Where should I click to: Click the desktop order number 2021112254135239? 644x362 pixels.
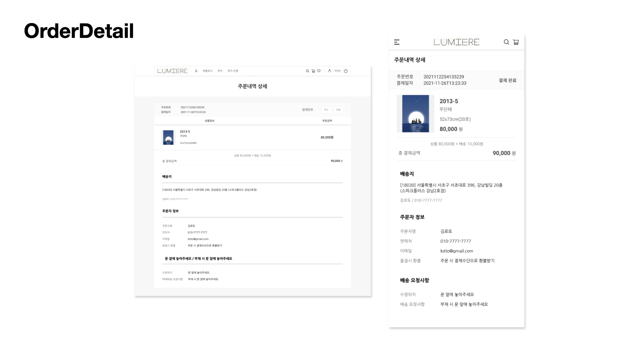pyautogui.click(x=192, y=108)
